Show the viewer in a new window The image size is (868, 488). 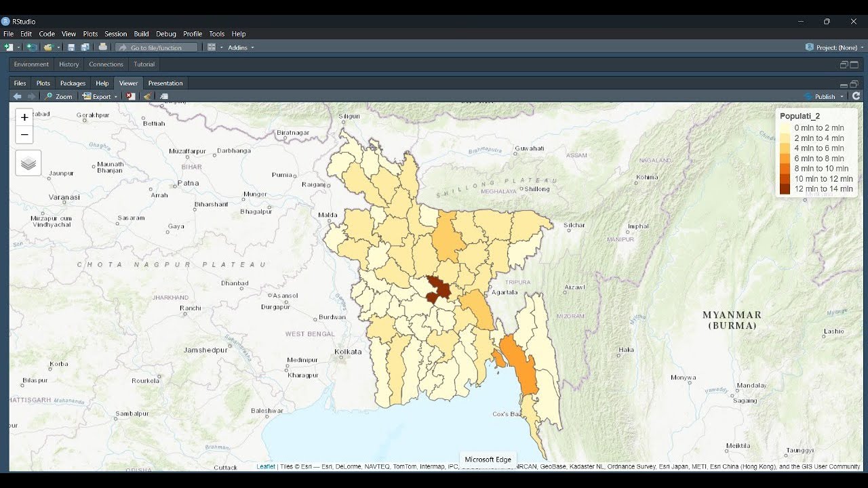164,96
